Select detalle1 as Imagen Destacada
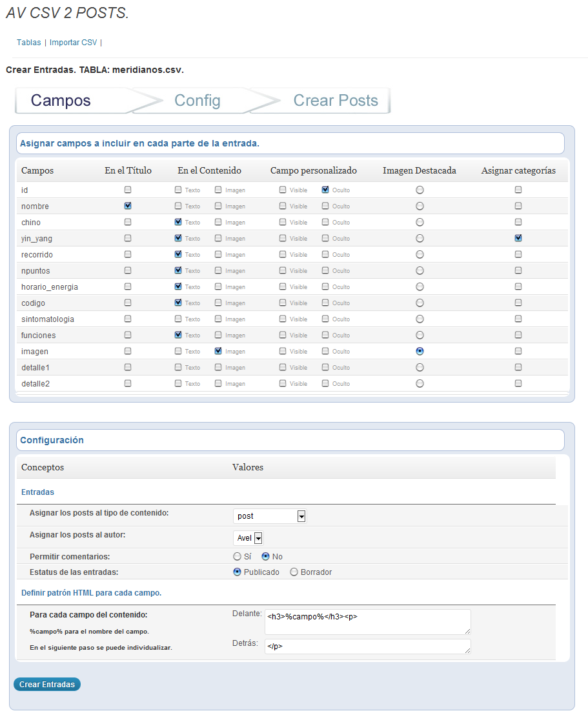The width and height of the screenshot is (588, 722). tap(420, 367)
